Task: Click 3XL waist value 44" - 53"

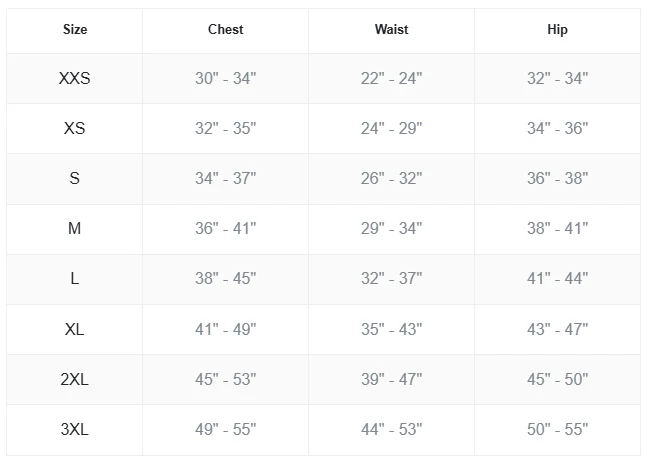Action: 392,430
